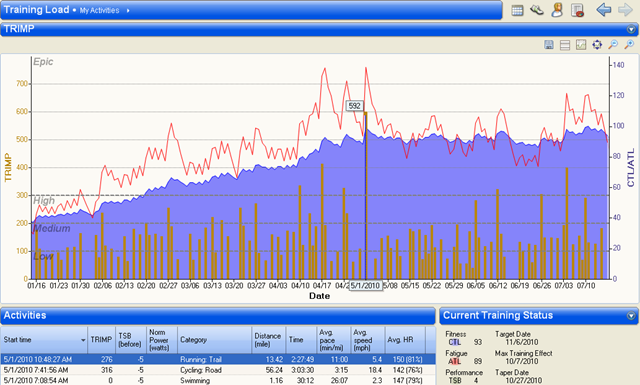Click the 592 marker on the chart
The height and width of the screenshot is (385, 640).
tap(354, 106)
